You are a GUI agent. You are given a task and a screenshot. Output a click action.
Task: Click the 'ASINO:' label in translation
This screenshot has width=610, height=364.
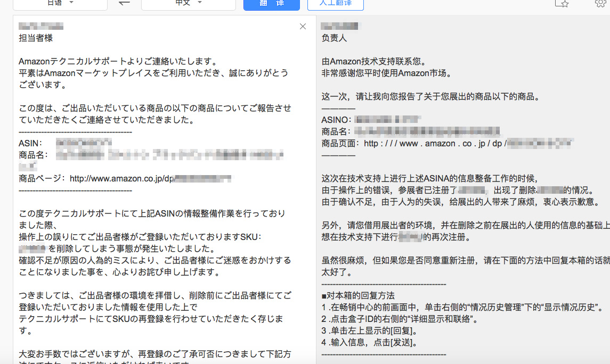(336, 120)
